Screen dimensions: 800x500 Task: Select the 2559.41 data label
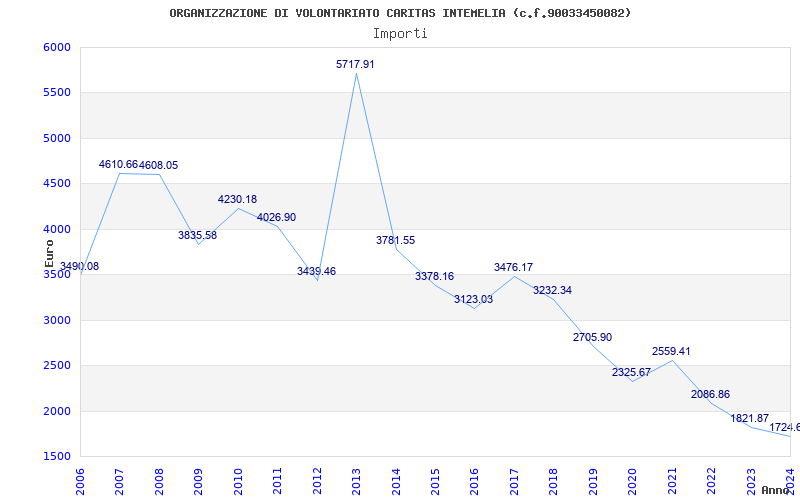click(x=671, y=352)
